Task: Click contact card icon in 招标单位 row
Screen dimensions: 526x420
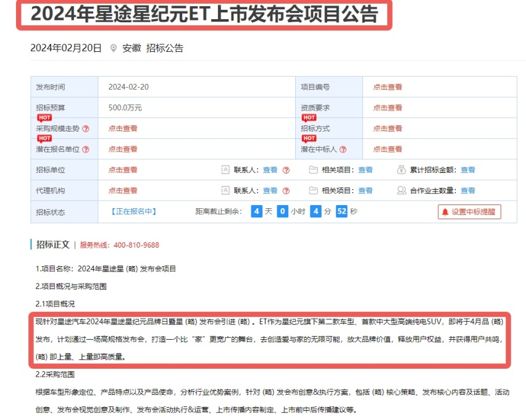Action: 225,170
